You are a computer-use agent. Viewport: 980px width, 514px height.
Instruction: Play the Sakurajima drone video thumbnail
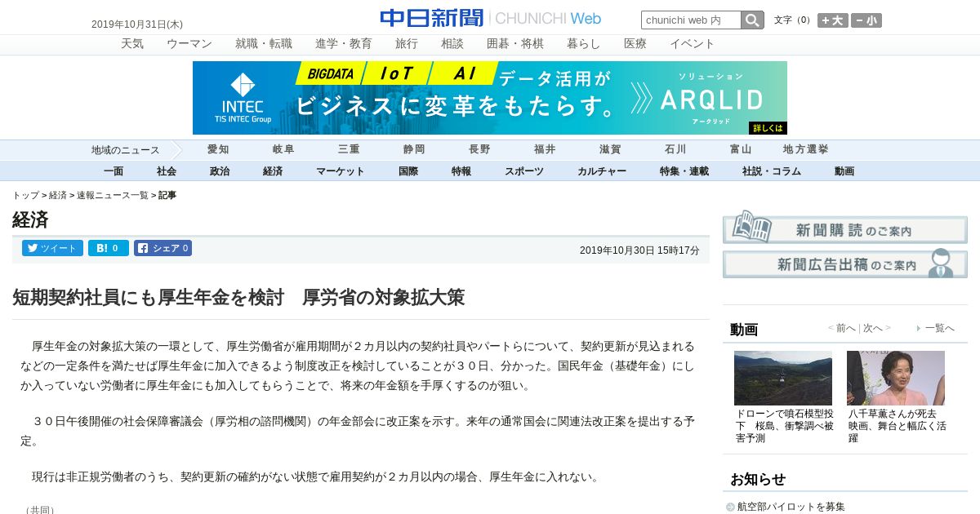pyautogui.click(x=783, y=378)
